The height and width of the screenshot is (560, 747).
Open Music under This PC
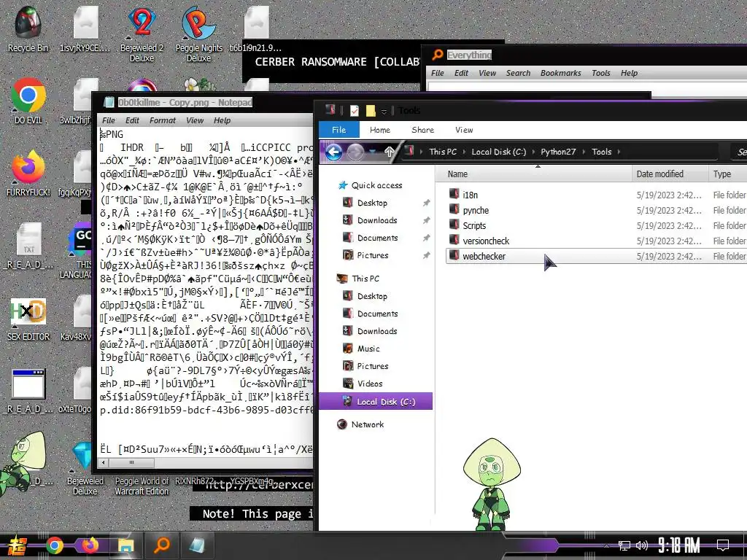click(368, 349)
